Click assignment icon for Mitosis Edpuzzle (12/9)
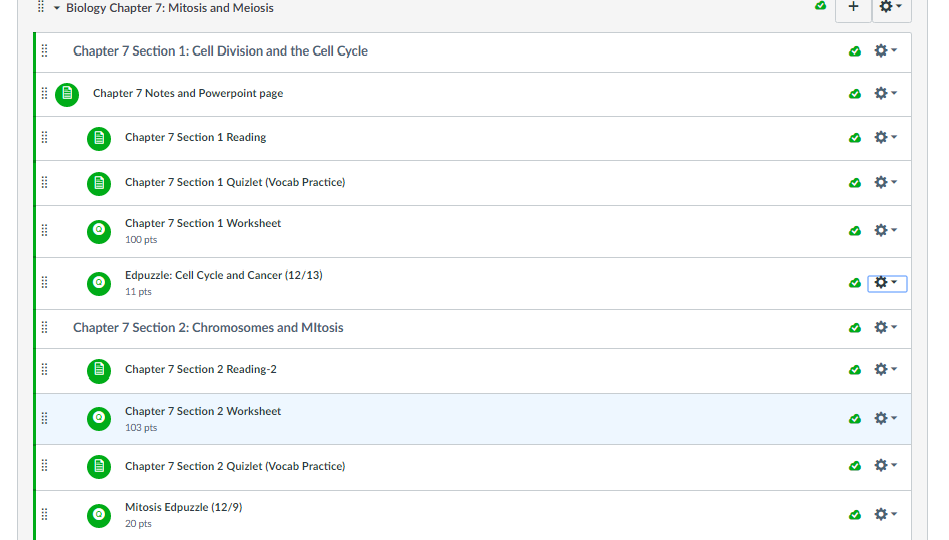The width and height of the screenshot is (949, 540). (x=99, y=515)
